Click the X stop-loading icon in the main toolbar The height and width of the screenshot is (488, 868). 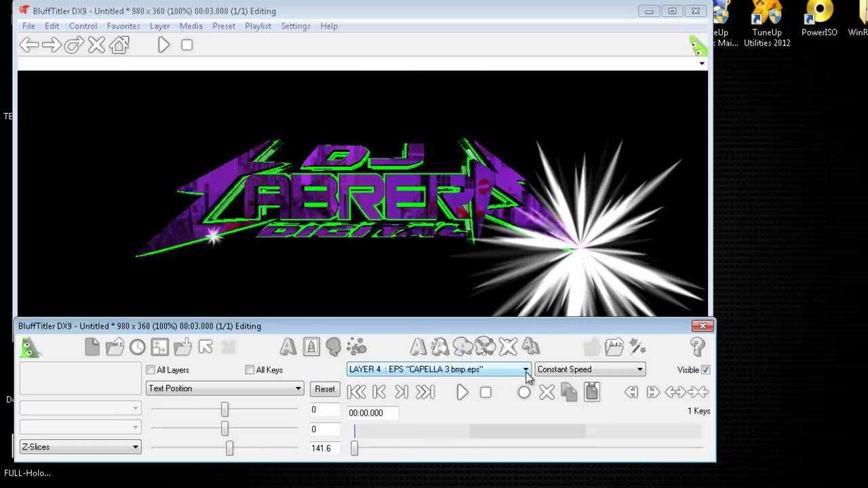[x=96, y=45]
